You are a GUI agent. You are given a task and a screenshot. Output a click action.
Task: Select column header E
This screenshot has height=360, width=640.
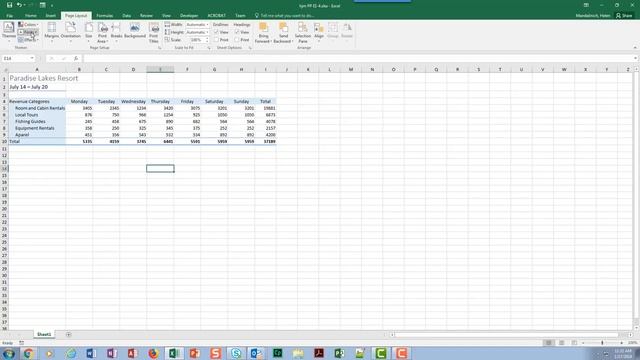[x=160, y=69]
